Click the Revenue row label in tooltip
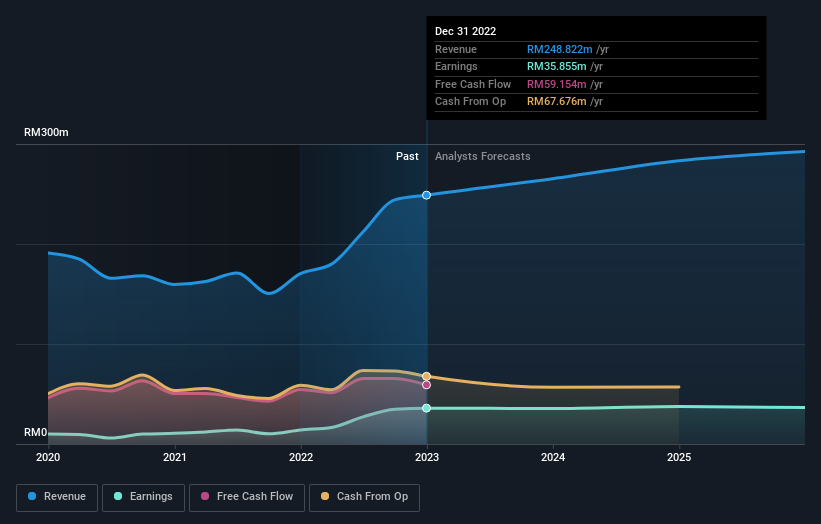 [x=456, y=49]
